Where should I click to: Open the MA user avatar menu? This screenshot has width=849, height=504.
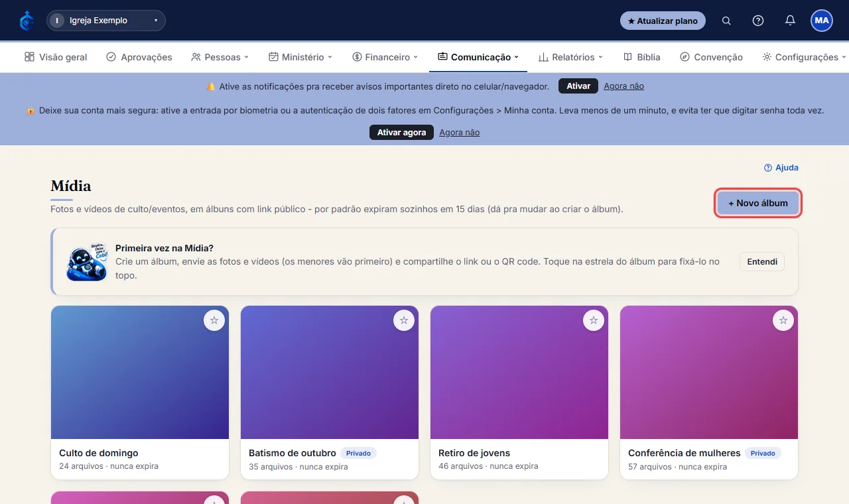pyautogui.click(x=822, y=21)
